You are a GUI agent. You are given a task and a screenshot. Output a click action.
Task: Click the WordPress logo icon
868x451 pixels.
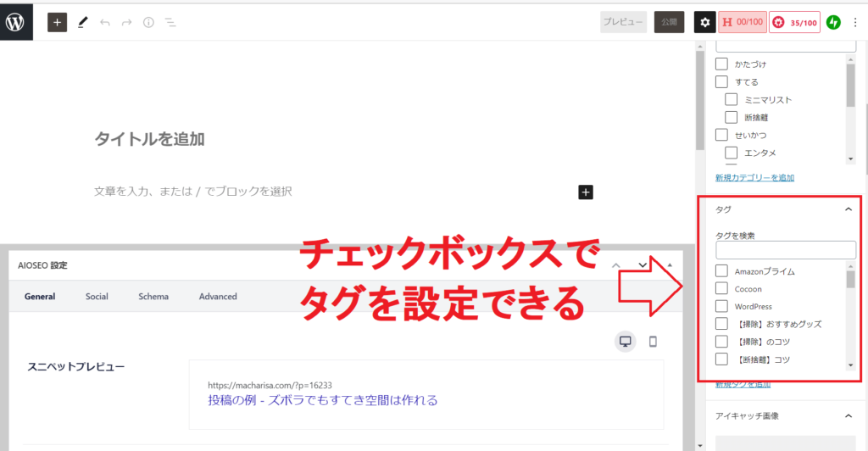pyautogui.click(x=16, y=22)
